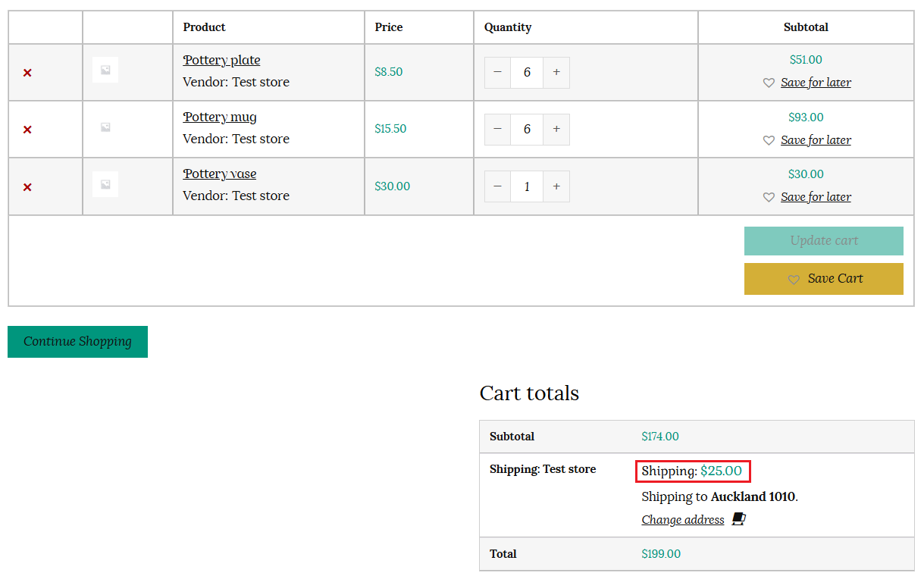The height and width of the screenshot is (573, 924).
Task: Click the $15.50 price of Pottery mug
Action: coord(390,129)
